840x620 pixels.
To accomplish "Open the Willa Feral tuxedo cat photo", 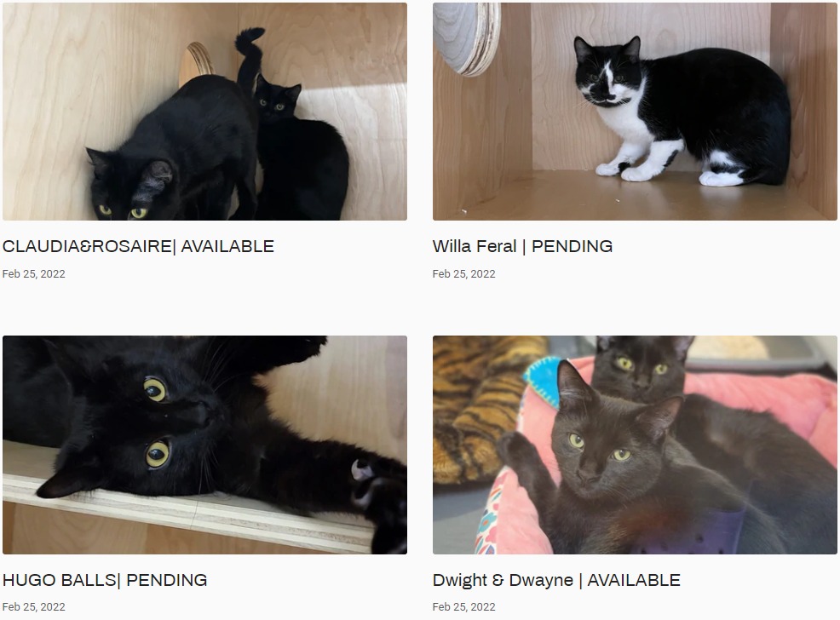I will 635,112.
